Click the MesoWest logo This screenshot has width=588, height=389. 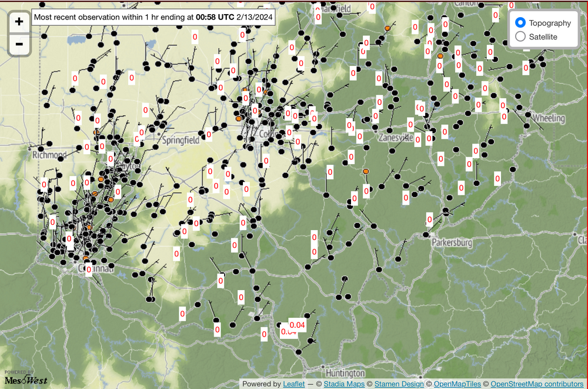coord(25,378)
